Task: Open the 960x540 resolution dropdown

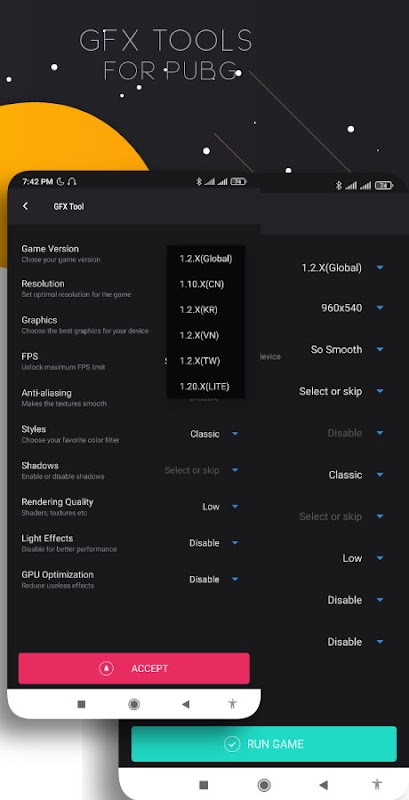Action: (352, 308)
